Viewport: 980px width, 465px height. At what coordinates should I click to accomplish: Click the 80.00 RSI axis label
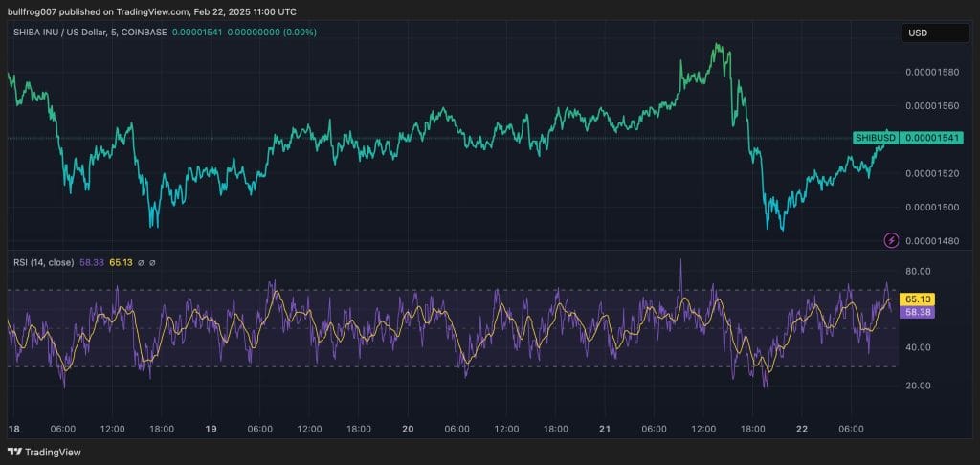pos(918,271)
